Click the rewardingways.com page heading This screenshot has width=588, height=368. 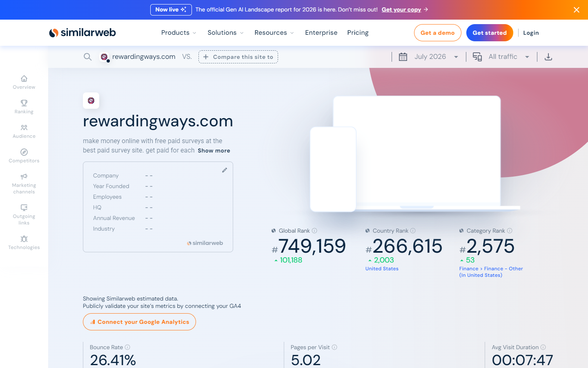(x=158, y=121)
